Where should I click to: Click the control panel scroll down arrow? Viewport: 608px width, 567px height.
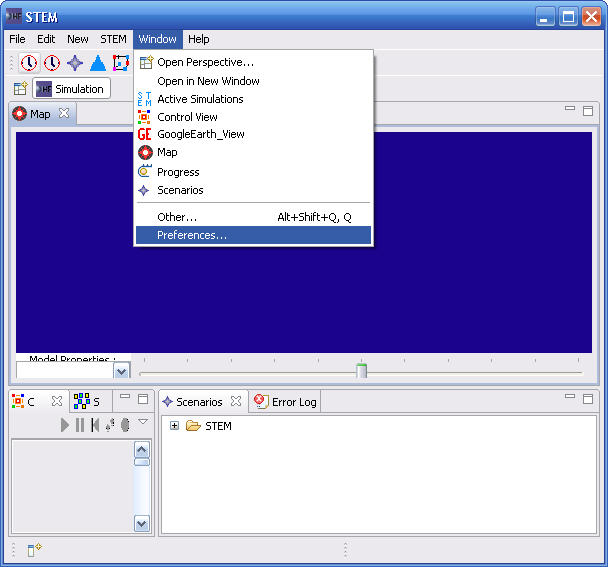point(142,523)
